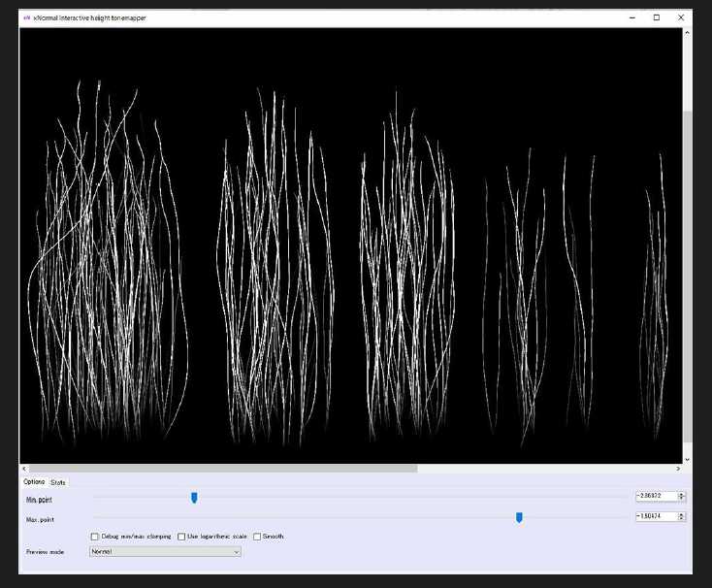Minimize the tonemapper window
Viewport: 712px width, 588px height.
pos(632,17)
